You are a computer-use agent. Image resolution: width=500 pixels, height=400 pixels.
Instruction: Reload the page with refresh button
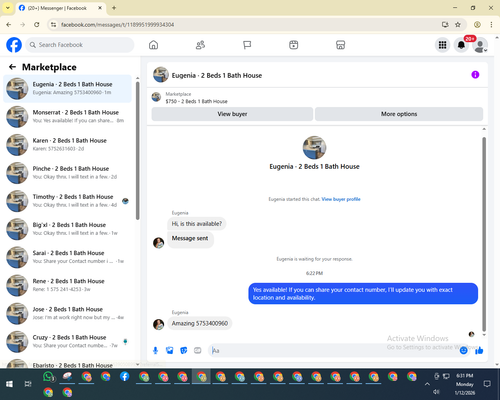[x=37, y=25]
